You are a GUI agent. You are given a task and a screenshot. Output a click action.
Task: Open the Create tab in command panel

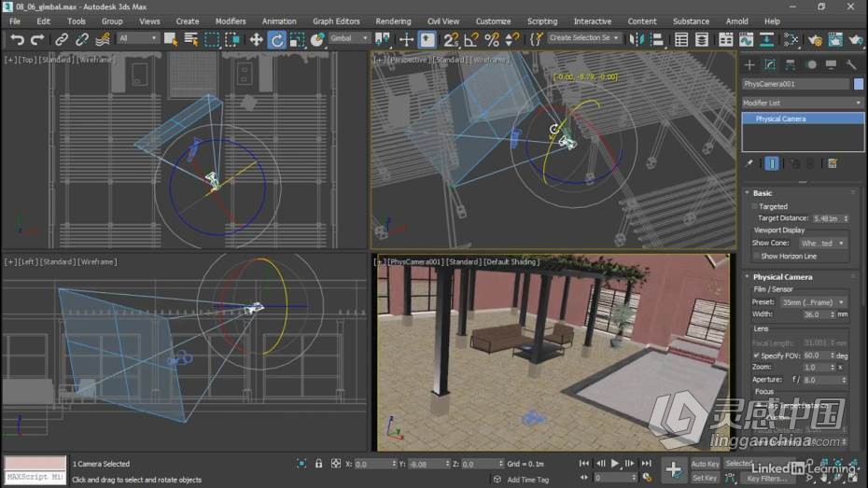pyautogui.click(x=749, y=64)
